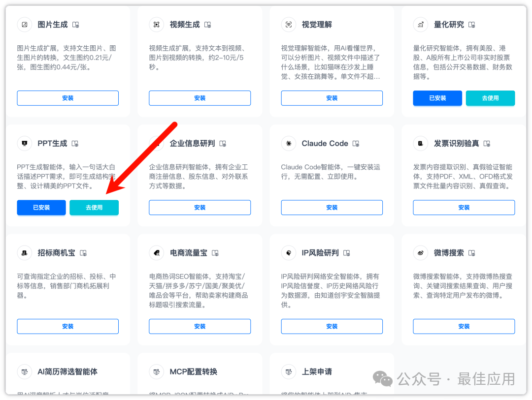Open the doc icon next to 视频生成

coord(208,25)
